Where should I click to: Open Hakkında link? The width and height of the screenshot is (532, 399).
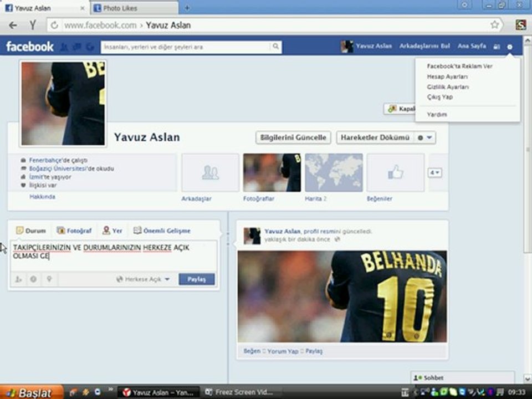pyautogui.click(x=42, y=197)
